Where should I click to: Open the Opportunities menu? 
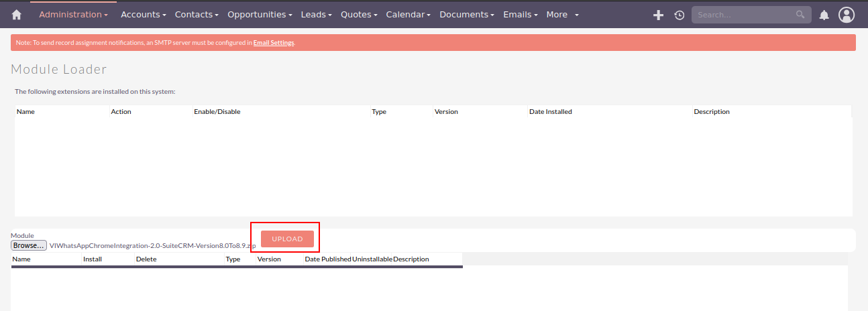coord(260,14)
